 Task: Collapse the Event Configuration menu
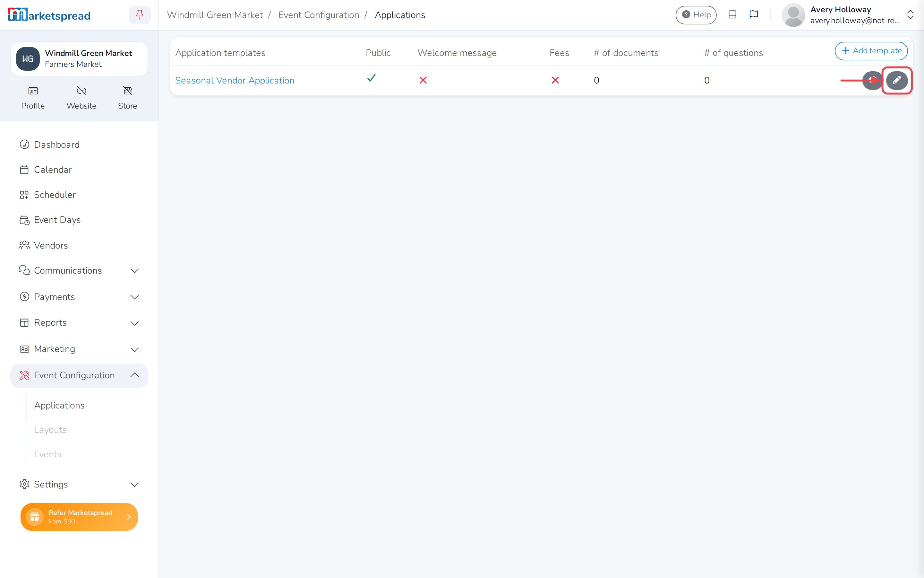pyautogui.click(x=79, y=375)
